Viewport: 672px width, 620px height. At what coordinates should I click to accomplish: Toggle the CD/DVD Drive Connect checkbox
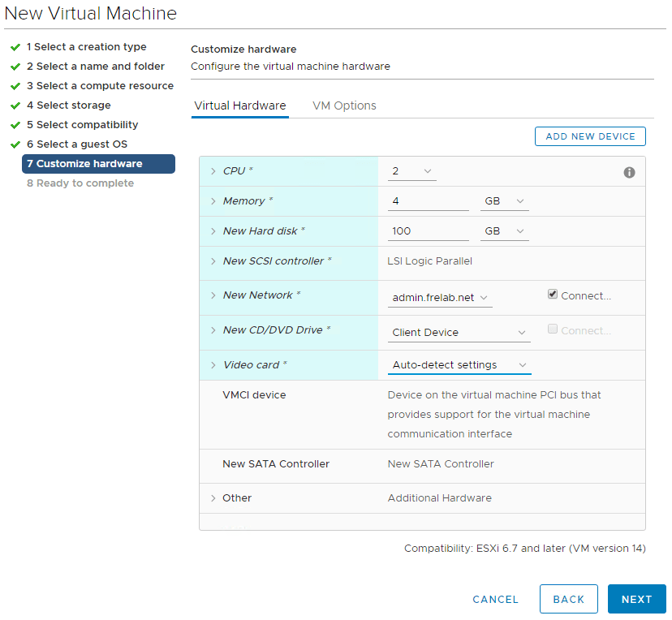(x=553, y=329)
